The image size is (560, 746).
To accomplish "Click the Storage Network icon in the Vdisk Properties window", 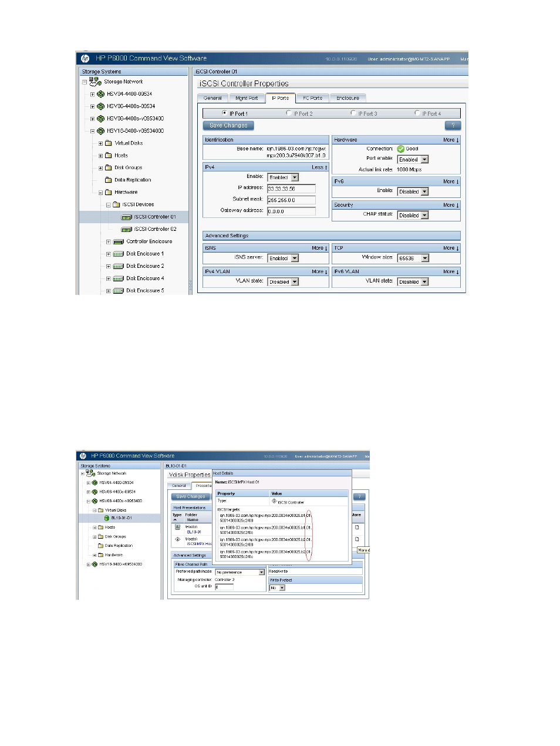I will click(90, 473).
